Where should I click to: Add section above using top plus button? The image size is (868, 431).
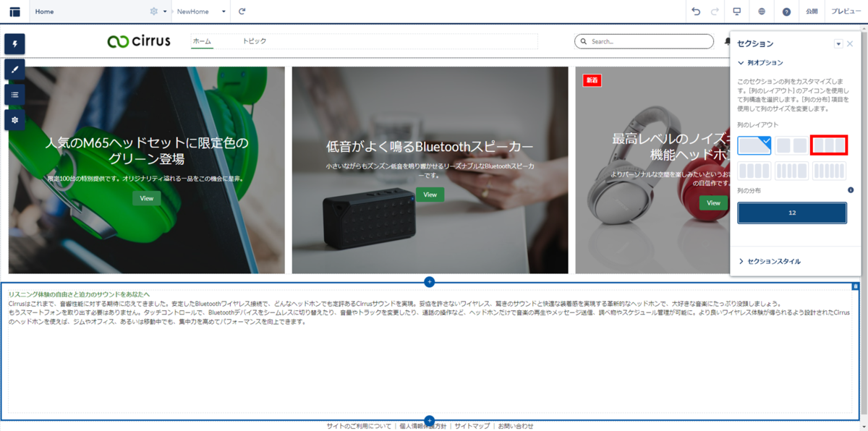430,281
